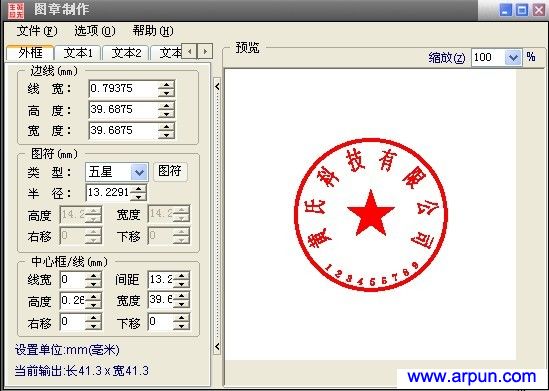Click the 半径 field showing 13.2291
The width and height of the screenshot is (549, 391).
[x=108, y=192]
